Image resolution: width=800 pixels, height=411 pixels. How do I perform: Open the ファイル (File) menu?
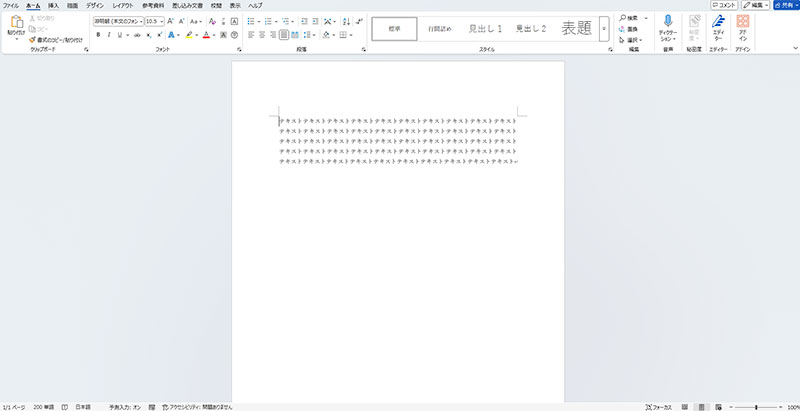coord(11,6)
